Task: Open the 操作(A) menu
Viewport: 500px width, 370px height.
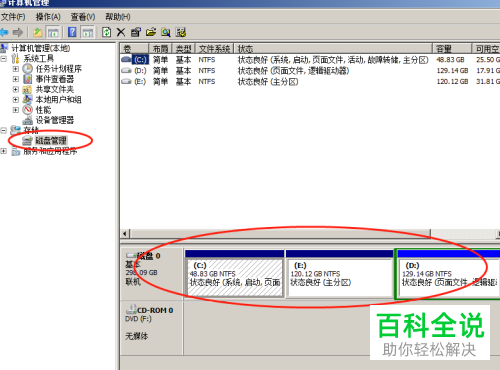Action: point(48,17)
